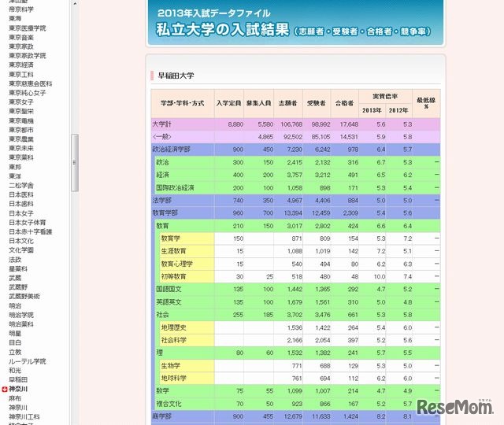Select 東京音楽 in the sidebar

pyautogui.click(x=21, y=37)
